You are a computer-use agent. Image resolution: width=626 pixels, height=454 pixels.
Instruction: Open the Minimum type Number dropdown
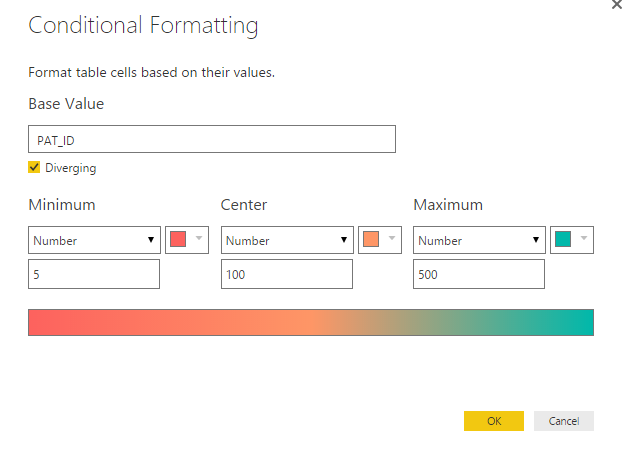click(94, 240)
